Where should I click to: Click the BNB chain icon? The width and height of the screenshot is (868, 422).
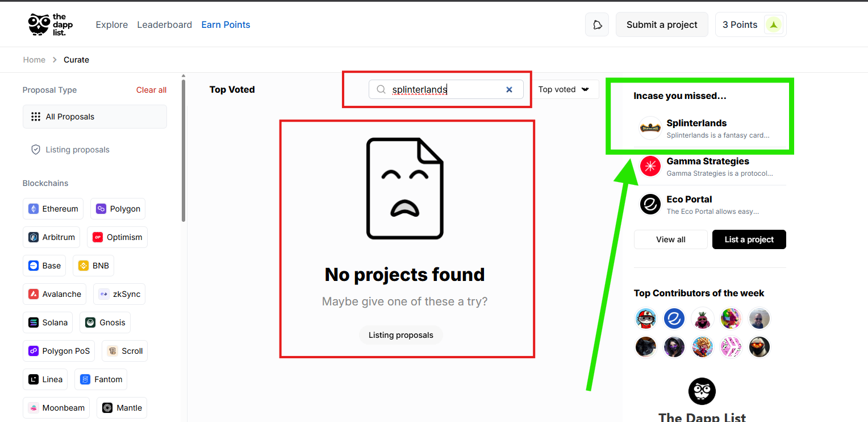click(x=84, y=266)
